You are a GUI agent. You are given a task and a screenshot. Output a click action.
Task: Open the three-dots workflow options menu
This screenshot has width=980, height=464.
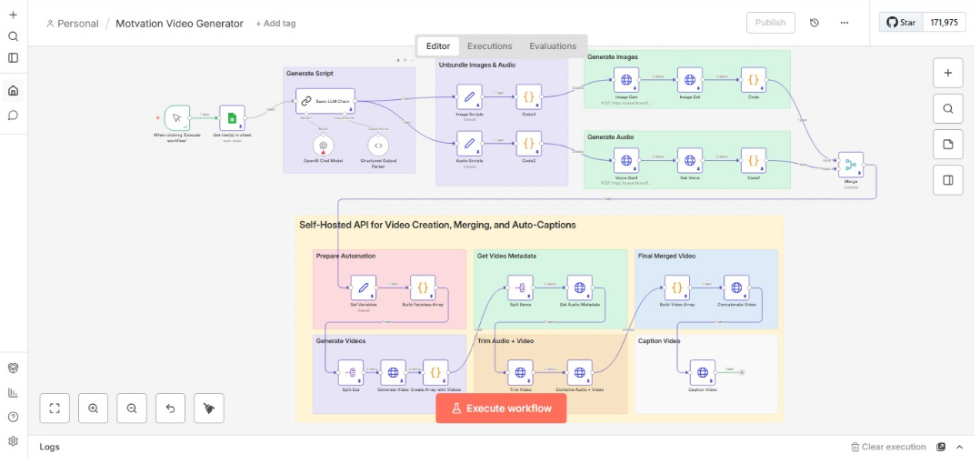845,23
